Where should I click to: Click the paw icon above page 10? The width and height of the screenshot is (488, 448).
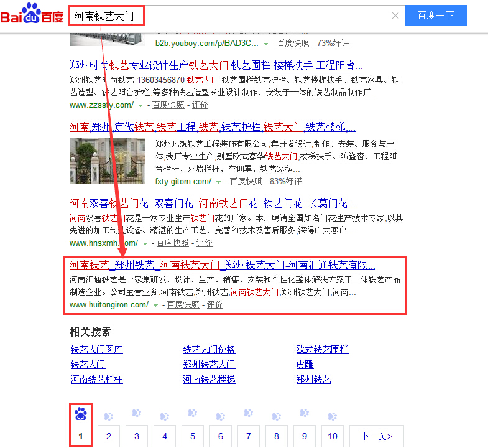pyautogui.click(x=333, y=416)
